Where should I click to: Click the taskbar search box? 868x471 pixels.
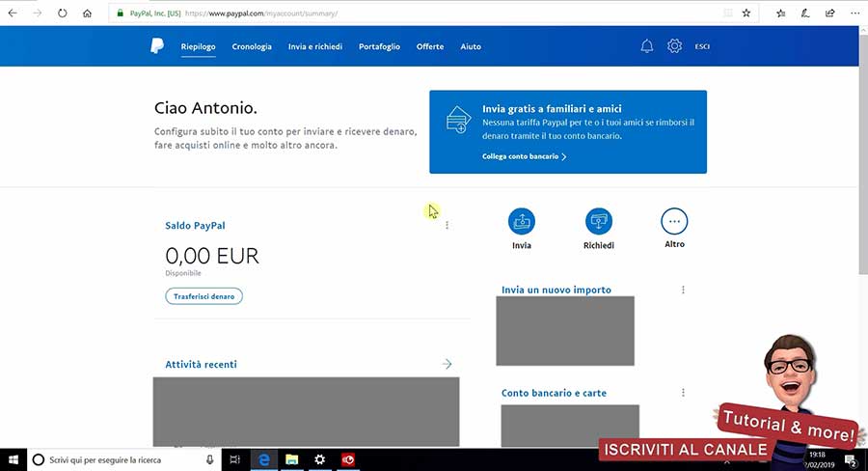(x=124, y=459)
